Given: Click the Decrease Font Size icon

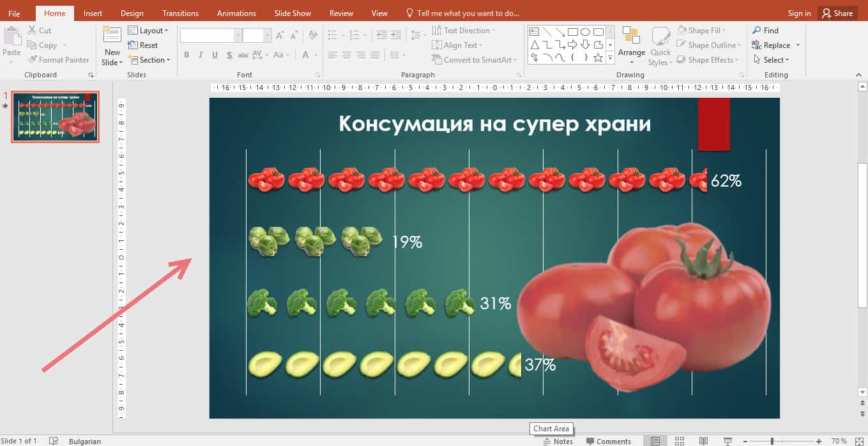Looking at the screenshot, I should tap(295, 36).
